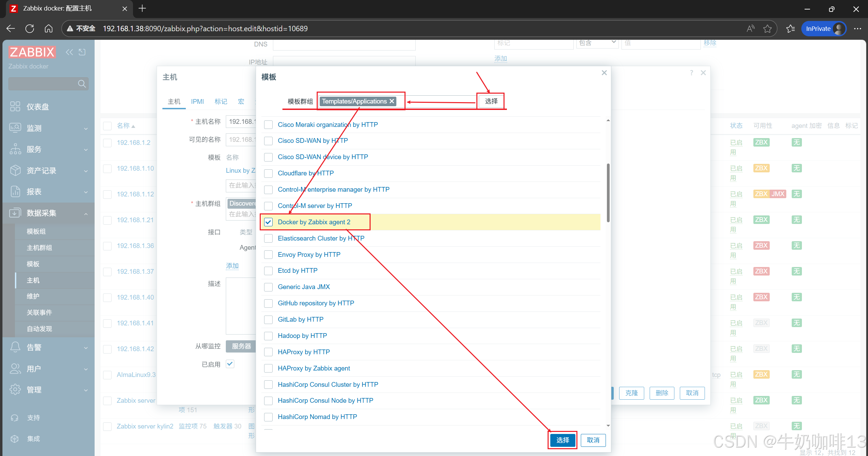Click the Administration gear icon
Image resolution: width=868 pixels, height=456 pixels.
click(15, 389)
